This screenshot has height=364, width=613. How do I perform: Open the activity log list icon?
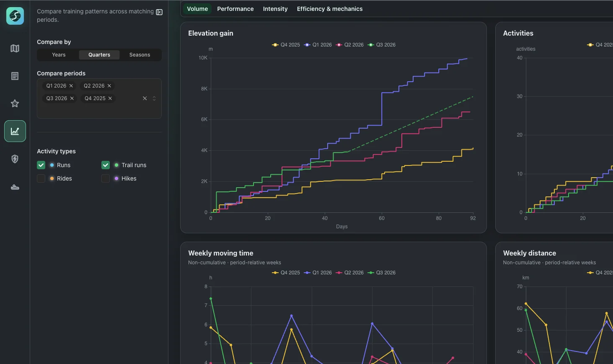click(15, 76)
